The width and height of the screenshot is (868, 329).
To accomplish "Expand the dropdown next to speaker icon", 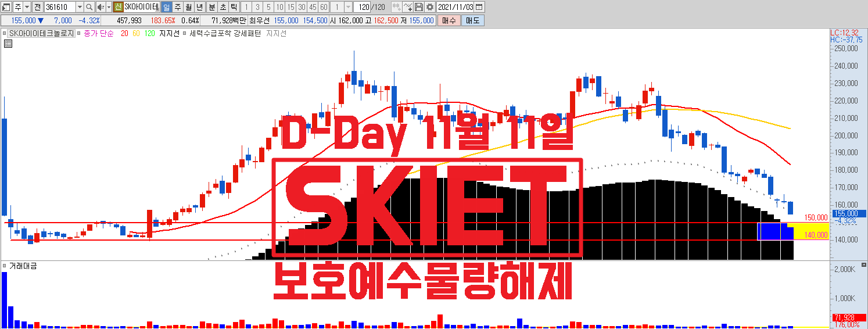I will [x=109, y=7].
